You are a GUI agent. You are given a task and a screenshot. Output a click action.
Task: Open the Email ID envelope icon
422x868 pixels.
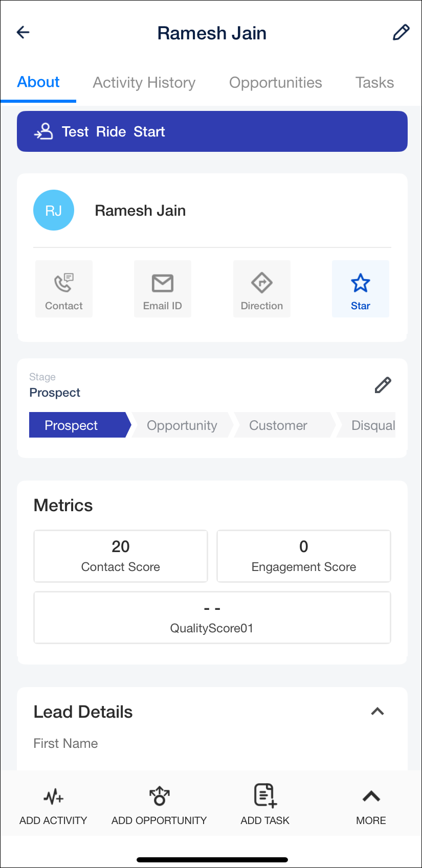(163, 283)
